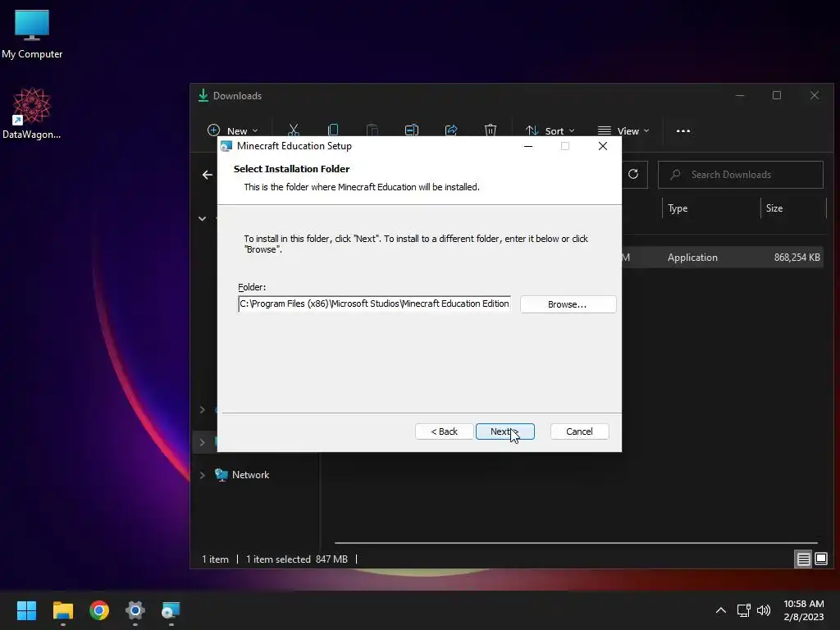Viewport: 840px width, 630px height.
Task: Go back to previous setup step
Action: point(444,431)
